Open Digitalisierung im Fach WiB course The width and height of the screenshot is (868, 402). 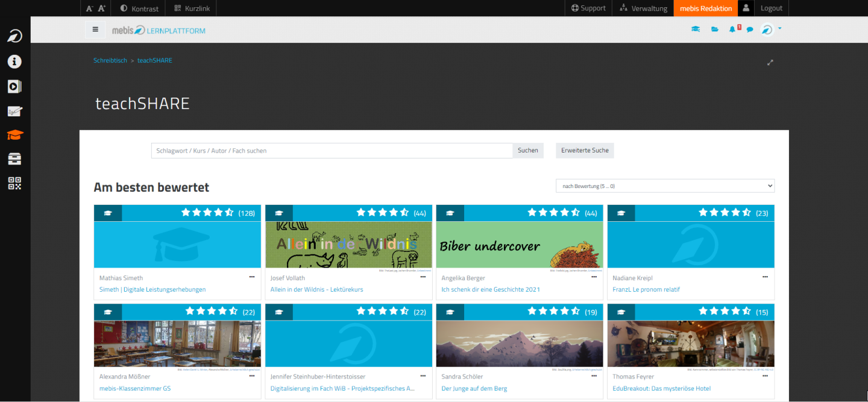pyautogui.click(x=342, y=389)
